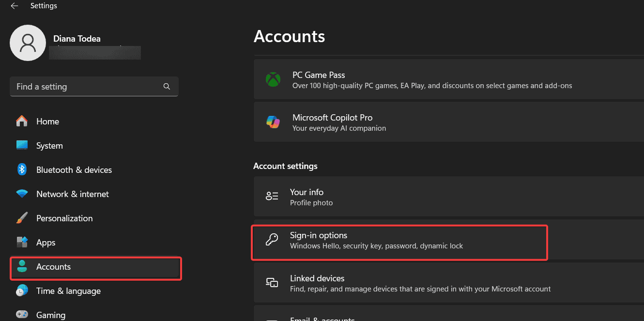Screen dimensions: 644x321
Task: Open the System settings section
Action: pyautogui.click(x=49, y=145)
